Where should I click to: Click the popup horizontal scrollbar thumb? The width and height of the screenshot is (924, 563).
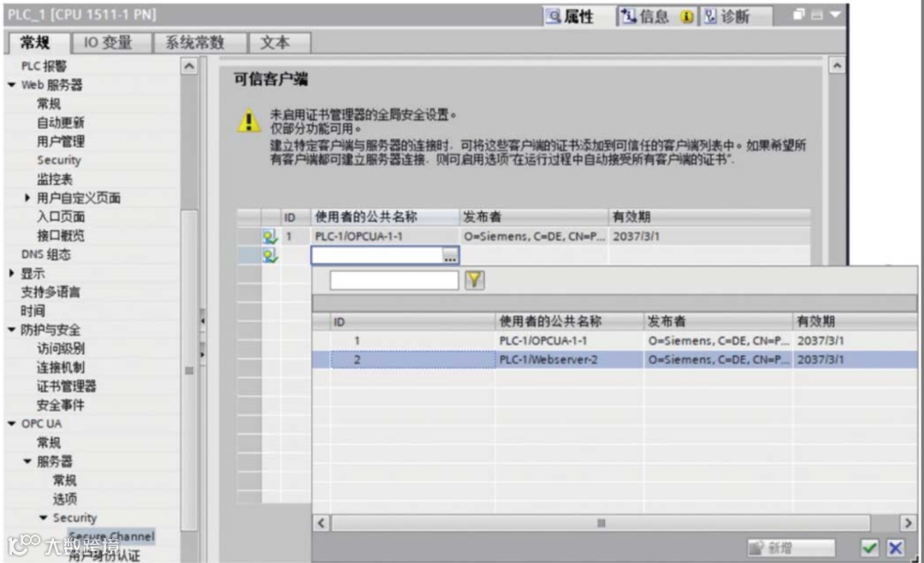601,523
